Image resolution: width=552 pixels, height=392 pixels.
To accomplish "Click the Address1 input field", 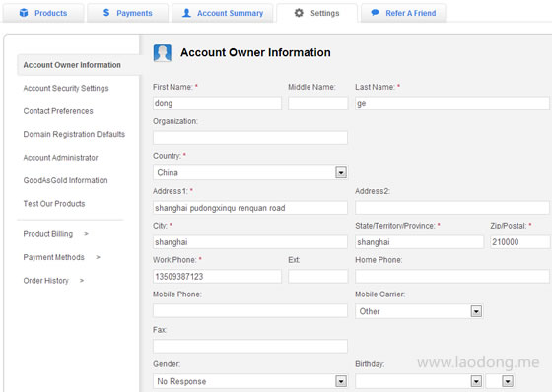I will (250, 208).
